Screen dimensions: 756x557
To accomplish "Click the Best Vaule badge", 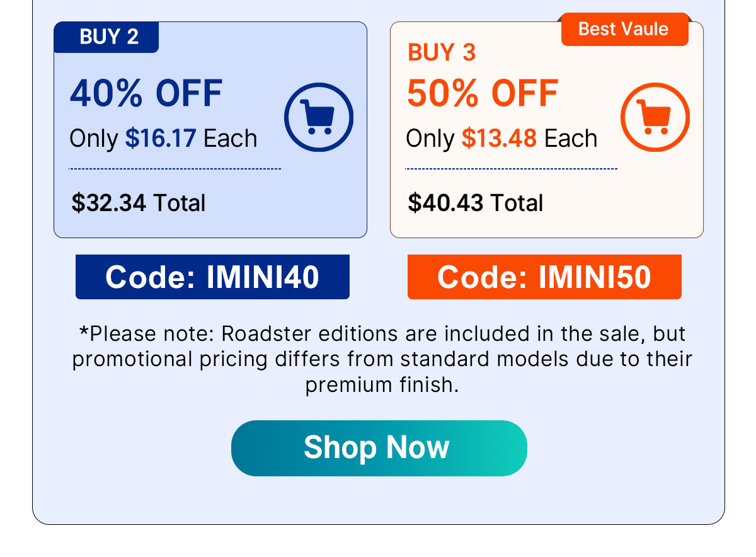I will pos(624,30).
